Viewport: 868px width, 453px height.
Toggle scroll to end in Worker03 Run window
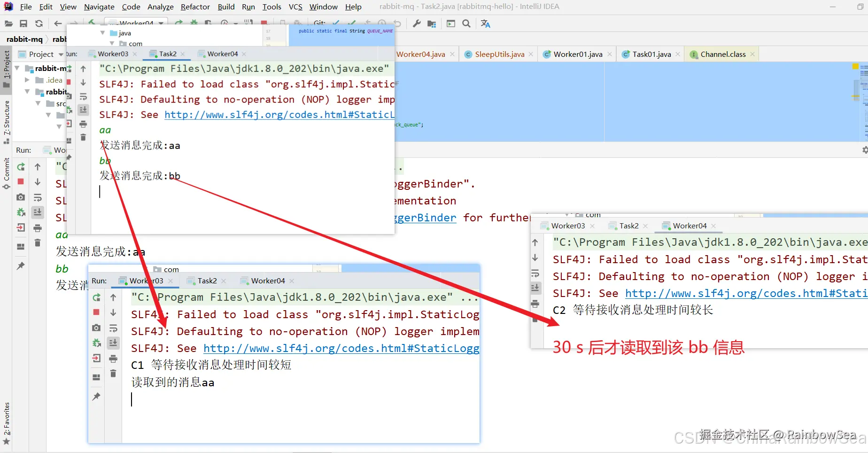point(113,343)
